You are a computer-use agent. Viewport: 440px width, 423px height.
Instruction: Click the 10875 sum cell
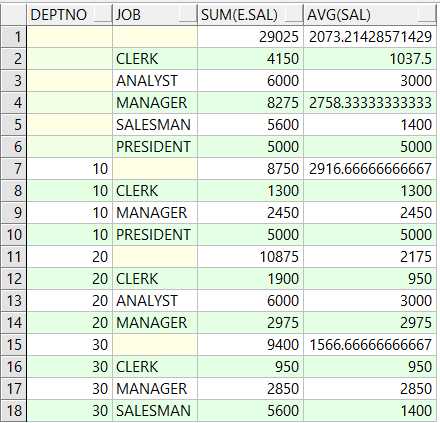click(x=251, y=257)
